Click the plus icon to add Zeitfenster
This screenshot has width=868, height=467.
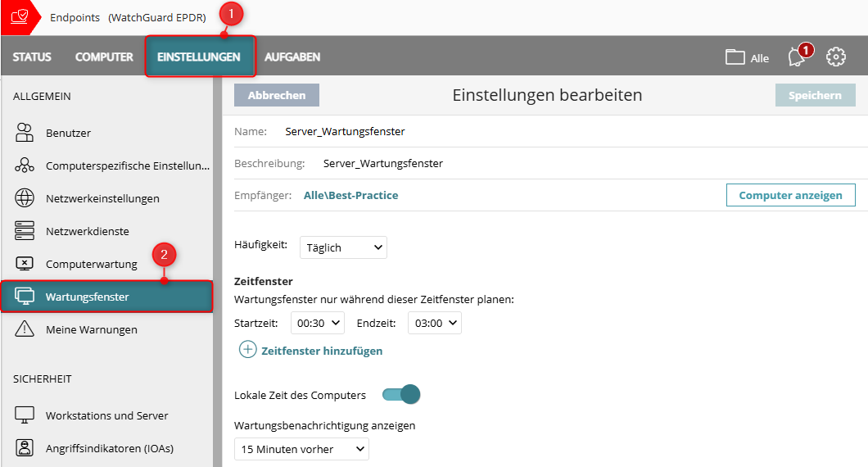[x=247, y=350]
